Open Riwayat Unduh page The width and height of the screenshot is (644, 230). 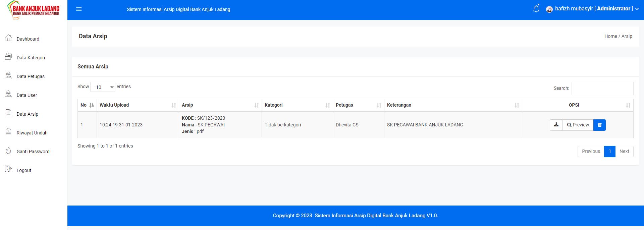(32, 133)
